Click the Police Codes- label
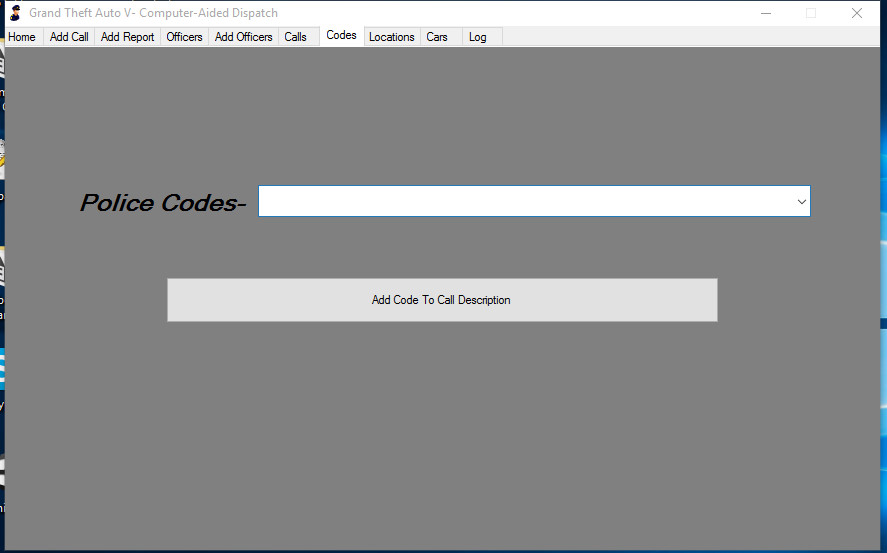This screenshot has width=887, height=553. (x=163, y=203)
